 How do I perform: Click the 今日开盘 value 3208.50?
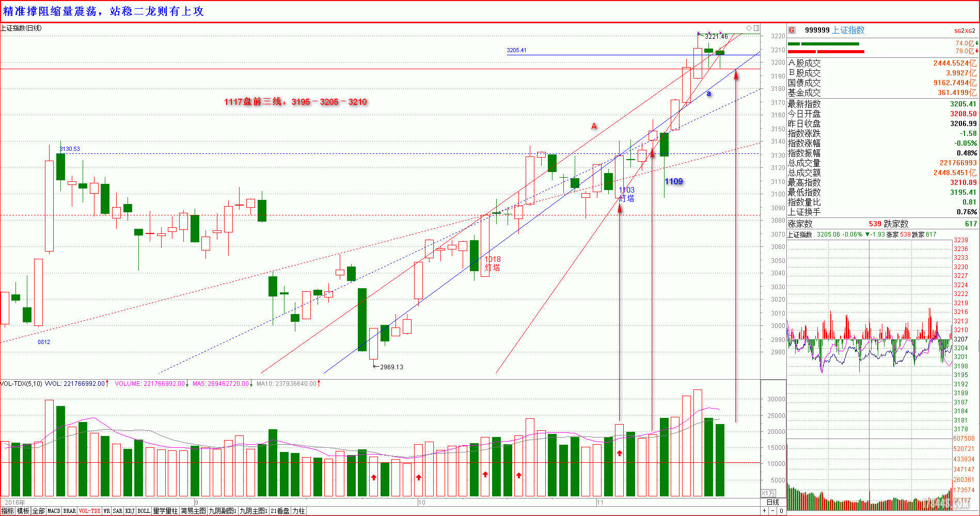[963, 114]
